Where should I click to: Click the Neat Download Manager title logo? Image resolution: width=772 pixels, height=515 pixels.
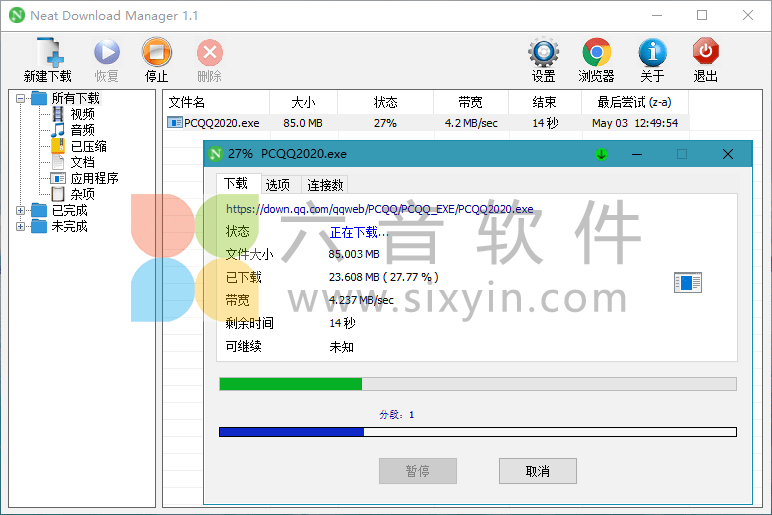coord(17,15)
